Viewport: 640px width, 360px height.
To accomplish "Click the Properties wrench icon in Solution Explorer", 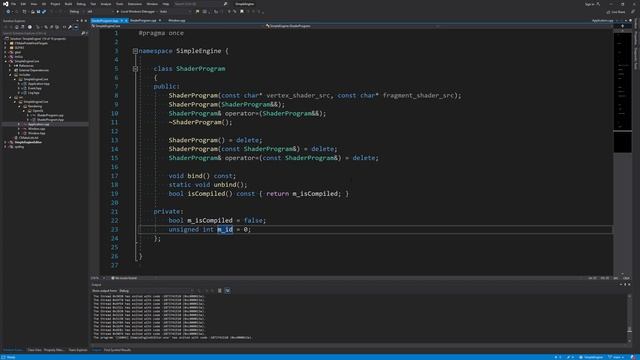I will (70, 27).
